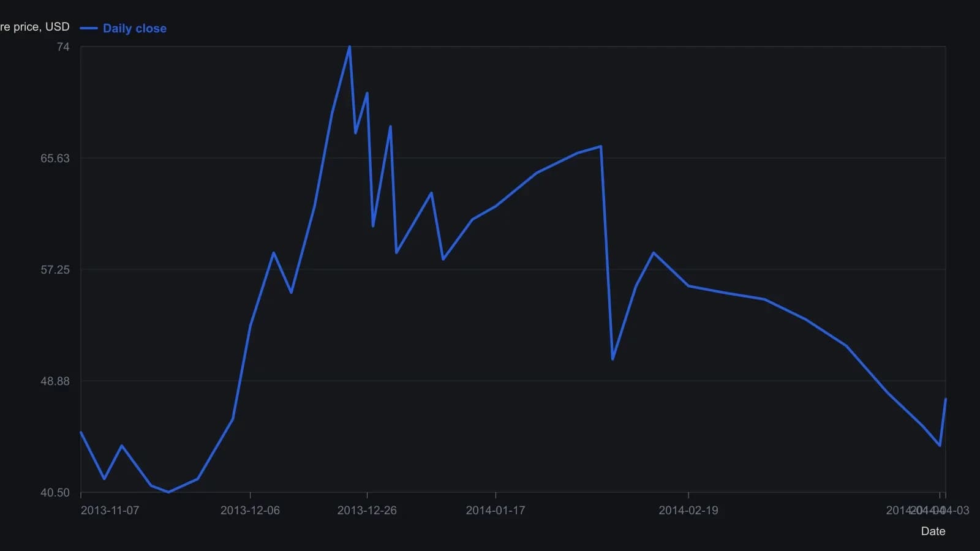Click the 2013-12-26 date label
This screenshot has width=980, height=551.
[367, 510]
